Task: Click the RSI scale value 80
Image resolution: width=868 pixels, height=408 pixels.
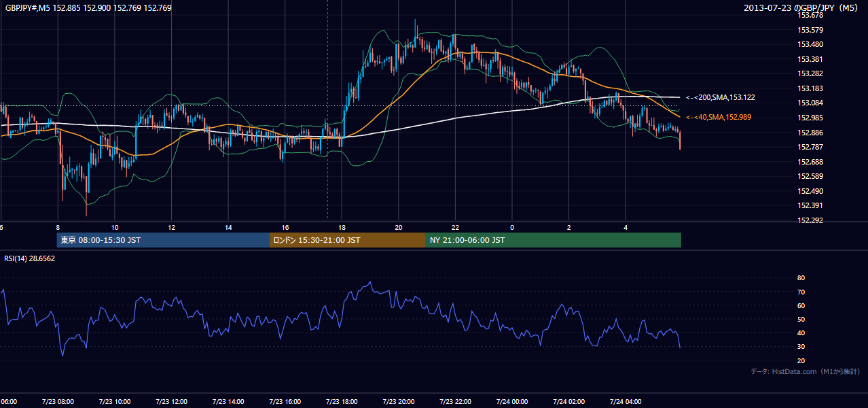Action: tap(801, 278)
